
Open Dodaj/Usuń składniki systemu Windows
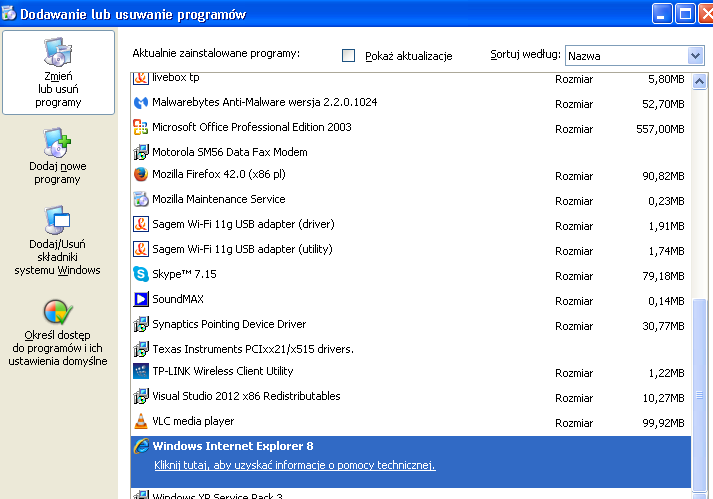coord(57,241)
